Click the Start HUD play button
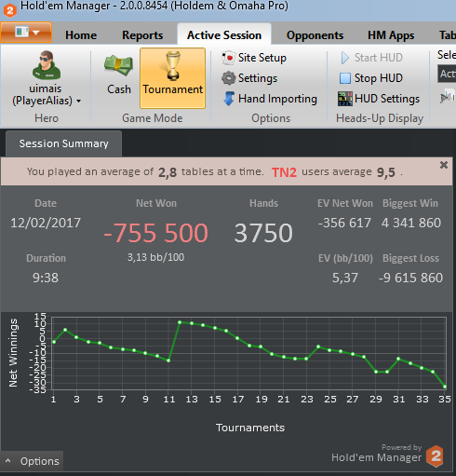Viewport: 456px width, 476px height. [x=371, y=58]
